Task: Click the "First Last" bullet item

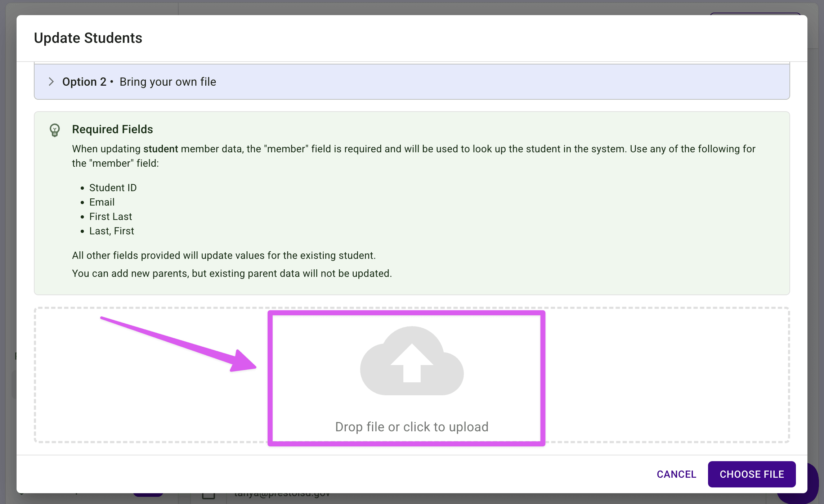Action: 111,216
